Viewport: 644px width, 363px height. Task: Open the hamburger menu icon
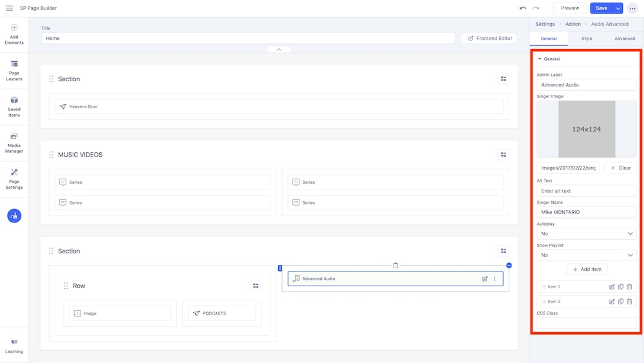[x=9, y=8]
